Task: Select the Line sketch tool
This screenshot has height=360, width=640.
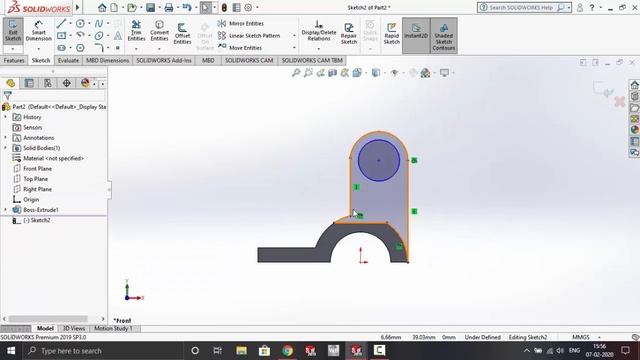Action: point(62,24)
